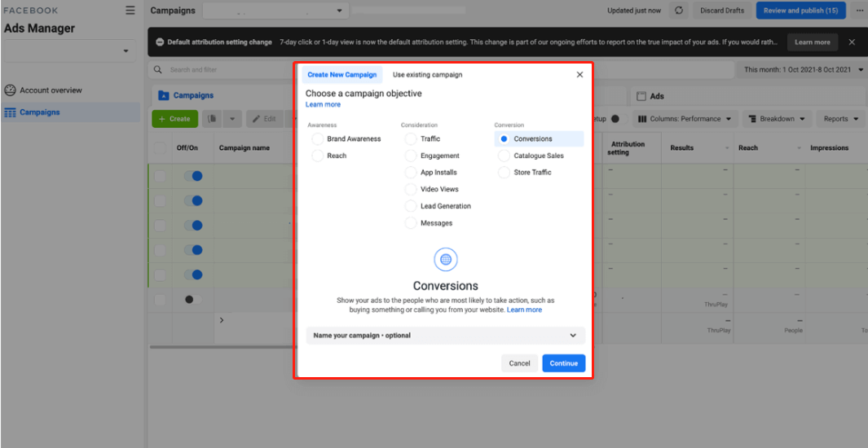This screenshot has width=868, height=448.
Task: Open the more options ellipsis in top bar
Action: tap(859, 11)
